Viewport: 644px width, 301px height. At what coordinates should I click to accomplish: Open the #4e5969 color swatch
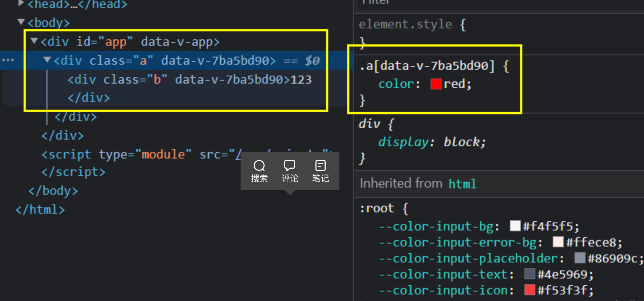tap(530, 274)
